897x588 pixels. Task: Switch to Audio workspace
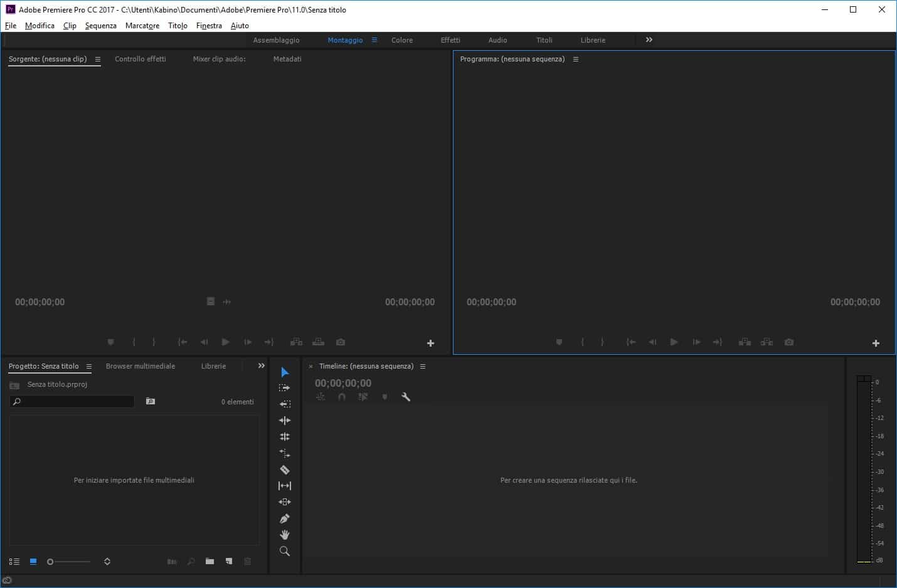point(497,40)
